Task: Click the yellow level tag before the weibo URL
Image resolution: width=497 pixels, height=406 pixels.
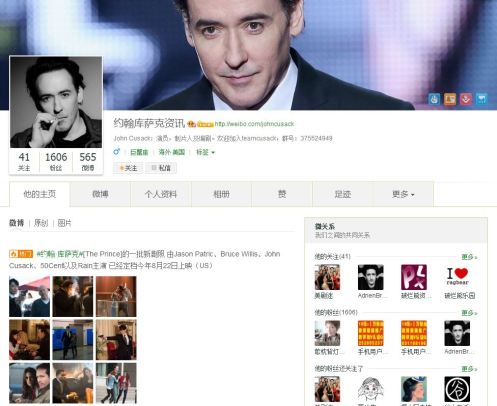Action: pyautogui.click(x=205, y=124)
